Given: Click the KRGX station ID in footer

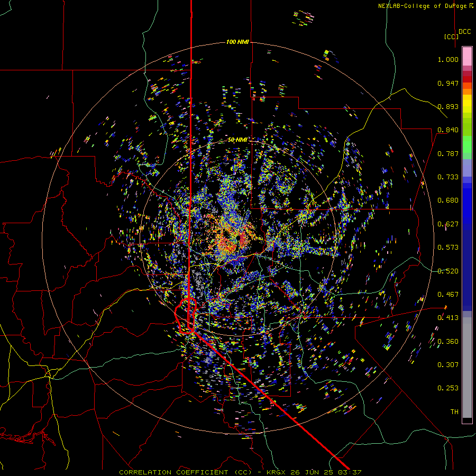Looking at the screenshot, I should [276, 472].
